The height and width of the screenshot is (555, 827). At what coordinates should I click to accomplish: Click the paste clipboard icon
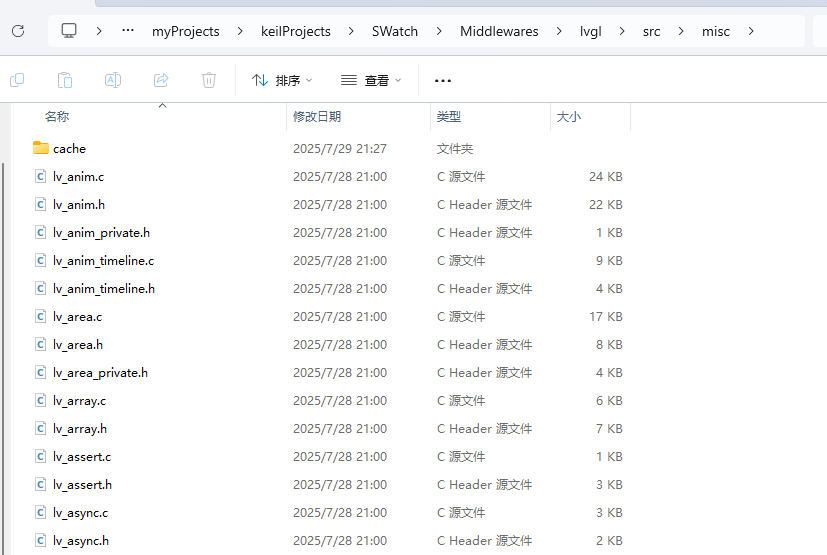(65, 80)
